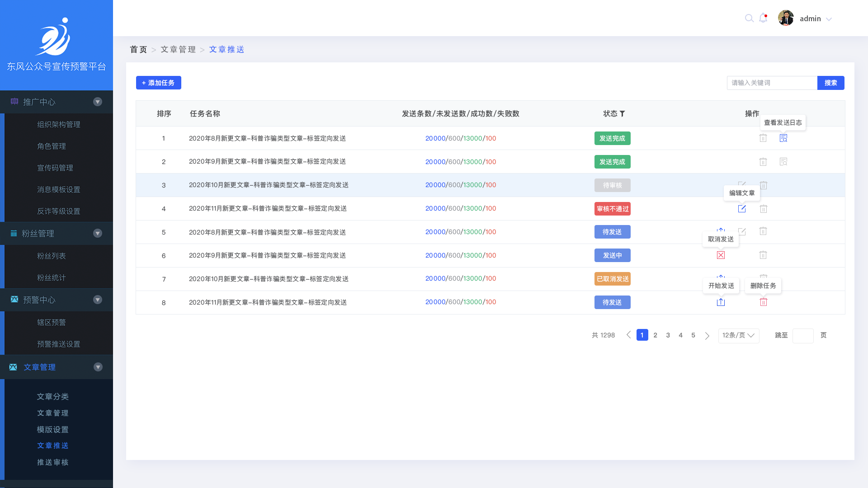Focus the keyword search input field
This screenshot has height=488, width=868.
pos(772,83)
